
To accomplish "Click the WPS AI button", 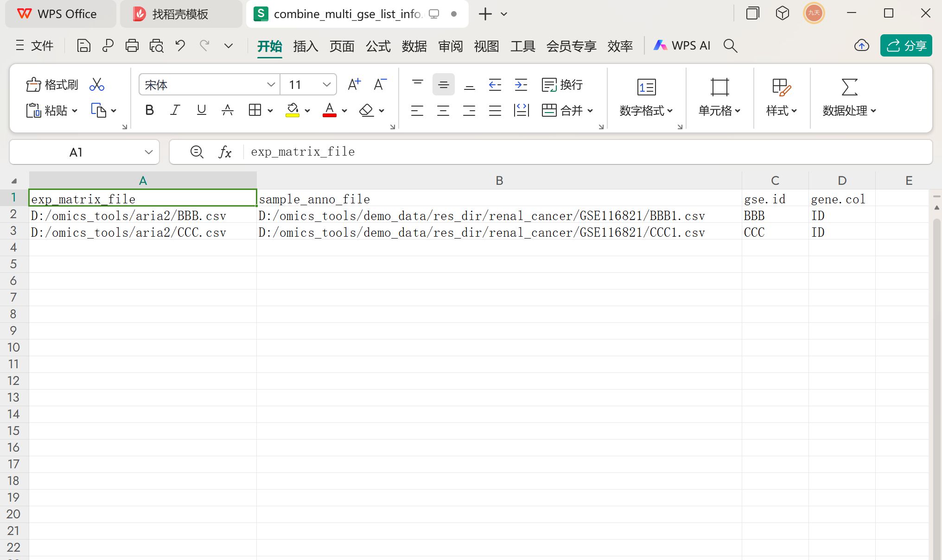I will point(682,45).
